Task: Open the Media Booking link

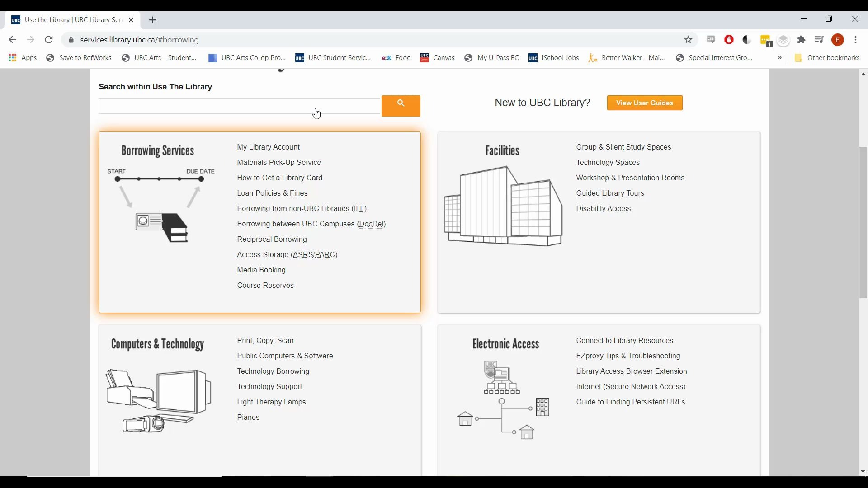Action: tap(261, 270)
